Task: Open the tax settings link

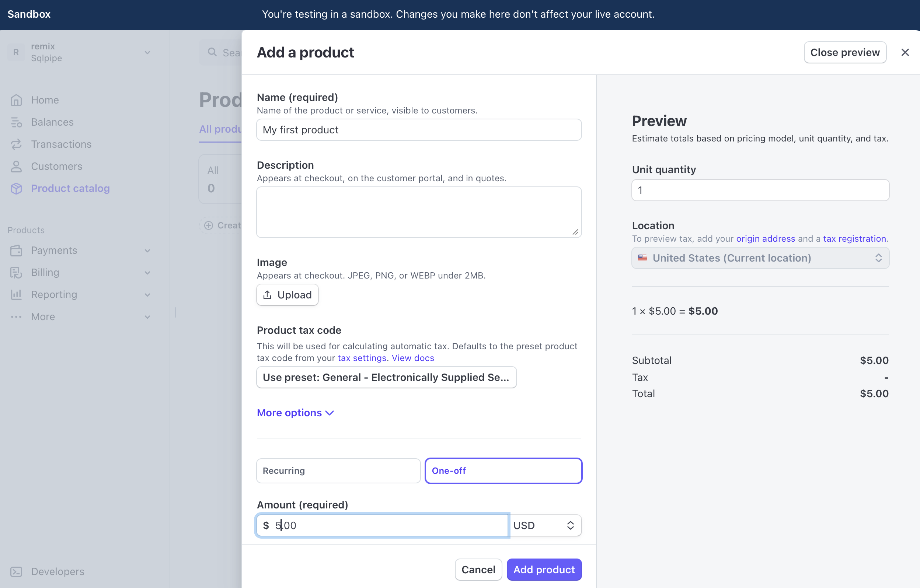Action: pos(362,358)
